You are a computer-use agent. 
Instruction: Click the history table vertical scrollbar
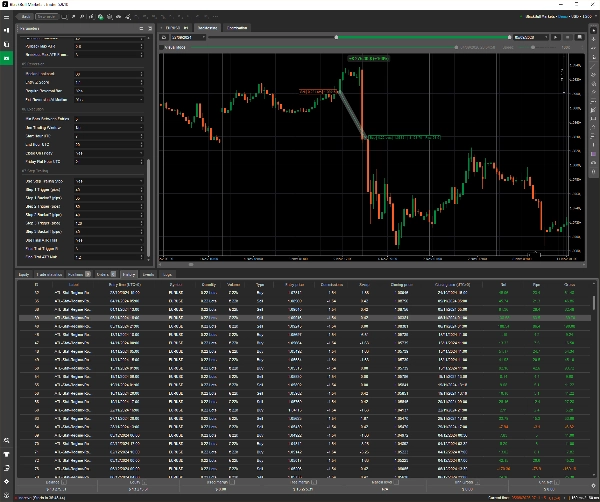tap(594, 302)
